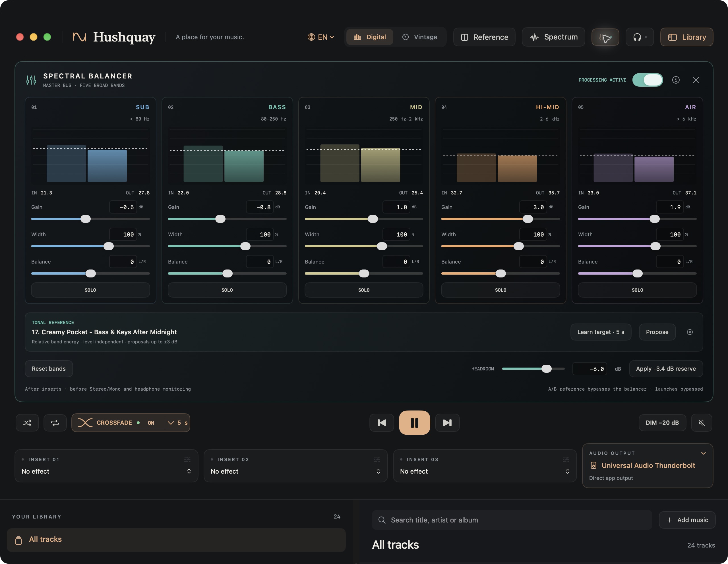Apply -3.4 dB reserve

click(x=666, y=369)
